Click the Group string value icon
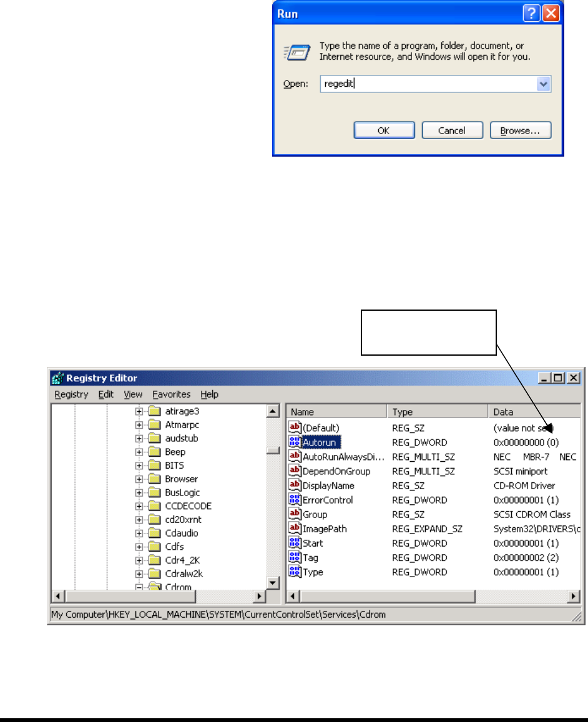Screen dimensions: 588x722 click(295, 514)
